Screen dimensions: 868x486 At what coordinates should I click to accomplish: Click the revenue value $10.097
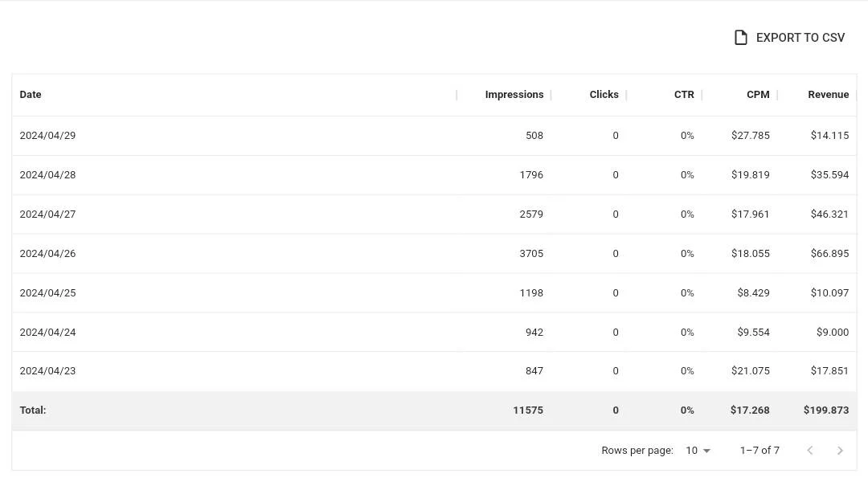point(829,293)
